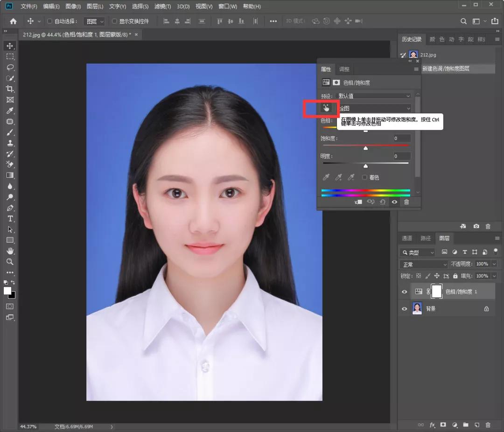Image resolution: width=504 pixels, height=432 pixels.
Task: Open the 预设 preset dropdown
Action: point(375,96)
